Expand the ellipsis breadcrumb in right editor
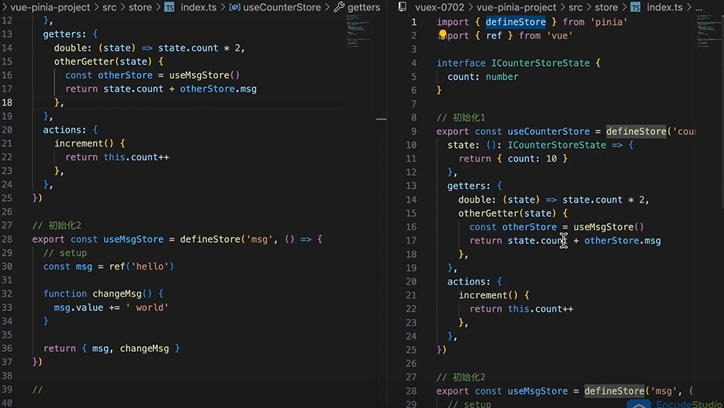The image size is (724, 408). coord(699,8)
